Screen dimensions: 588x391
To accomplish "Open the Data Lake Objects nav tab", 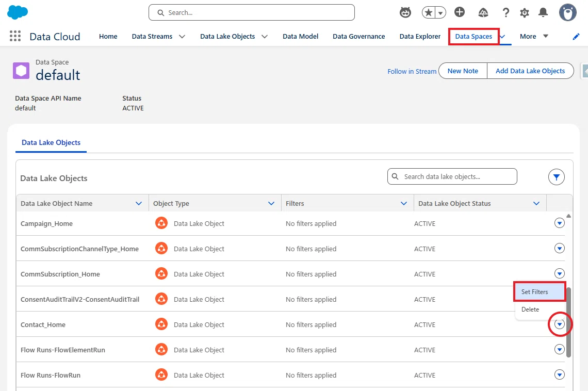I will [x=227, y=36].
